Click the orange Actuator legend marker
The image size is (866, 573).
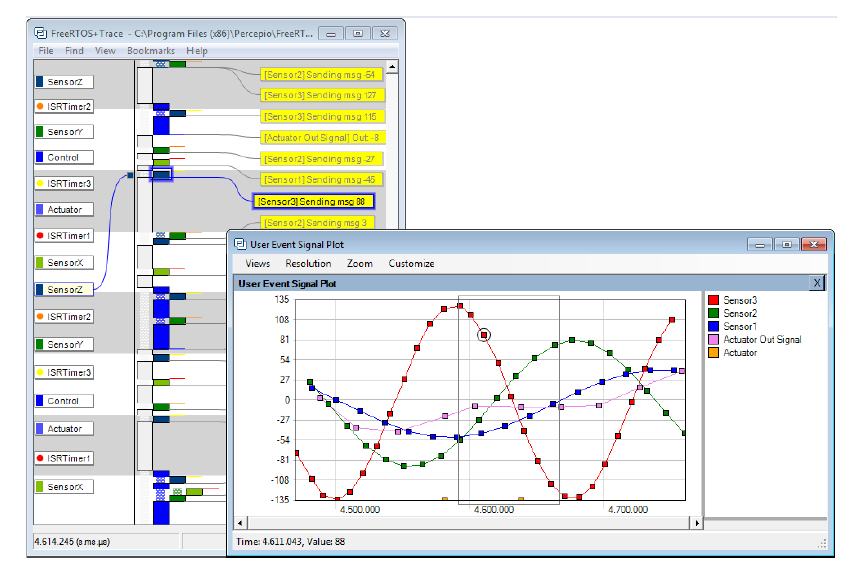(713, 352)
